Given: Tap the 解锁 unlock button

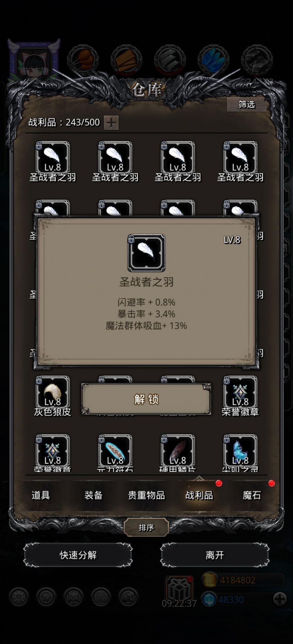Looking at the screenshot, I should (146, 399).
